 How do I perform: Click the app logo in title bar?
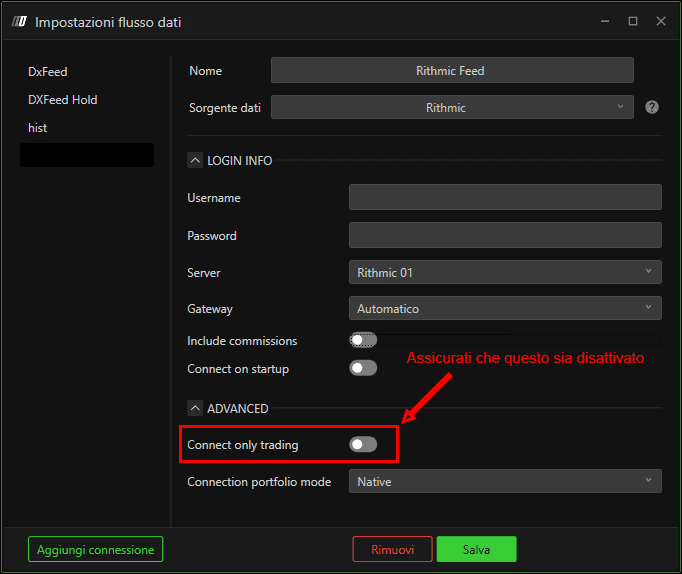pyautogui.click(x=20, y=21)
